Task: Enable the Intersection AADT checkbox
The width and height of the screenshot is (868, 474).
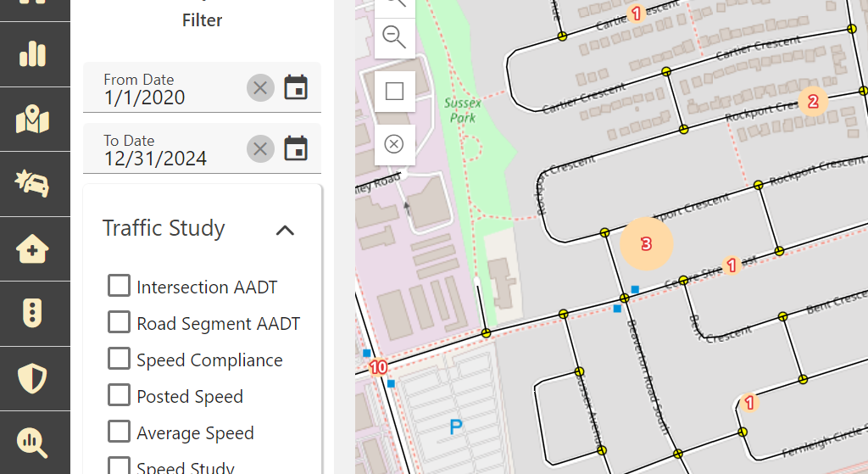Action: 119,287
